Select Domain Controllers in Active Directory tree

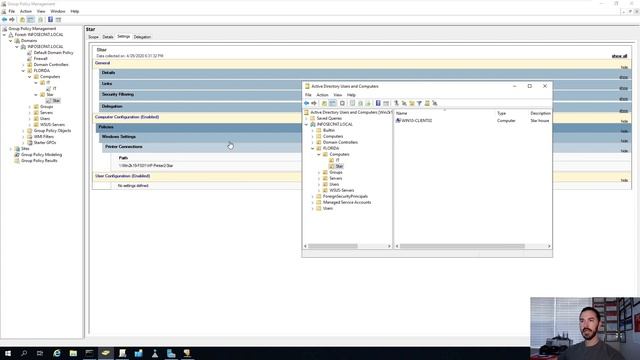coord(340,142)
